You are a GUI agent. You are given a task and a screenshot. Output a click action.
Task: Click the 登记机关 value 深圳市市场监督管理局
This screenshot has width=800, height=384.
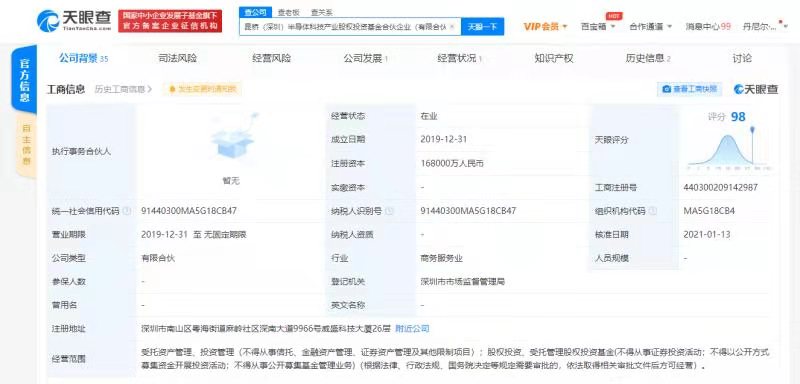tap(462, 281)
